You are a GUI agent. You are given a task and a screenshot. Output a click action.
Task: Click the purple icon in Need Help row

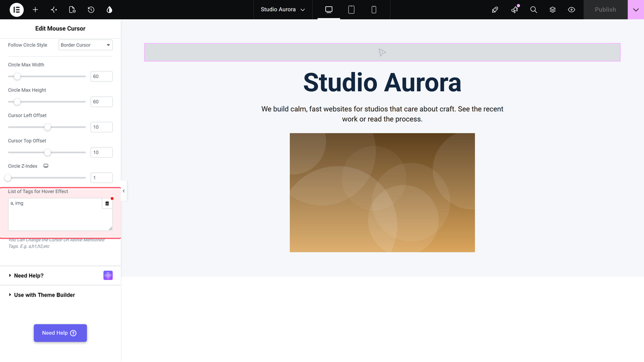click(x=108, y=275)
